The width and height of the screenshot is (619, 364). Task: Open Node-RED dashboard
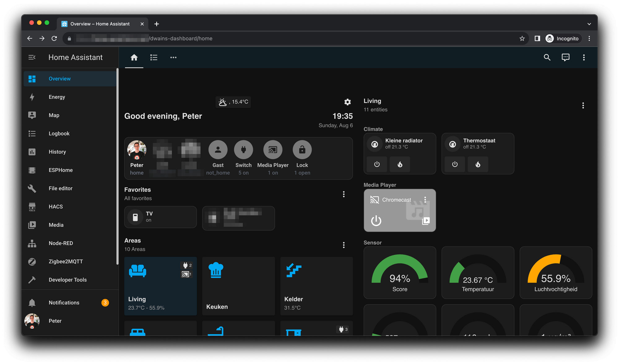pos(62,243)
